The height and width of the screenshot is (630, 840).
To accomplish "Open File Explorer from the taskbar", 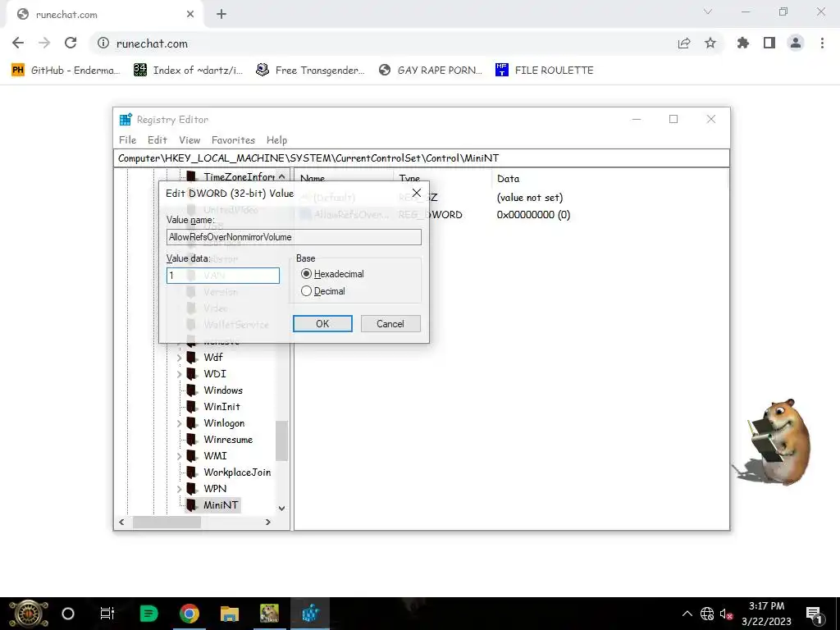I will pyautogui.click(x=230, y=614).
